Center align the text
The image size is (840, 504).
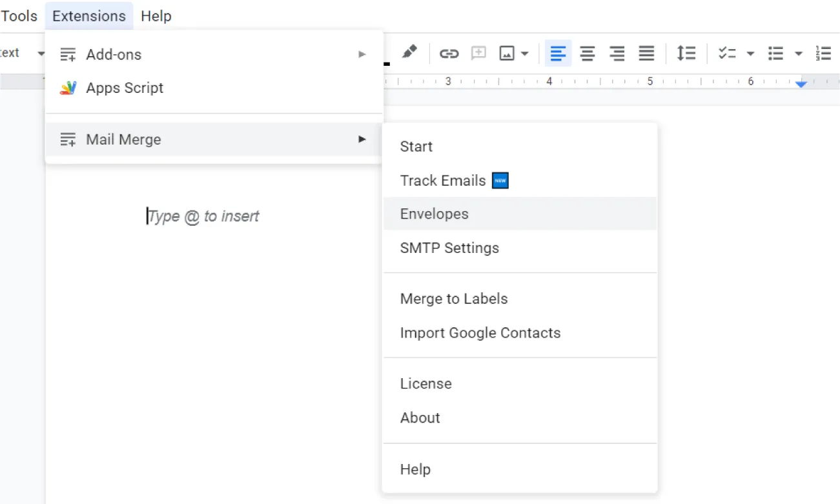click(587, 54)
